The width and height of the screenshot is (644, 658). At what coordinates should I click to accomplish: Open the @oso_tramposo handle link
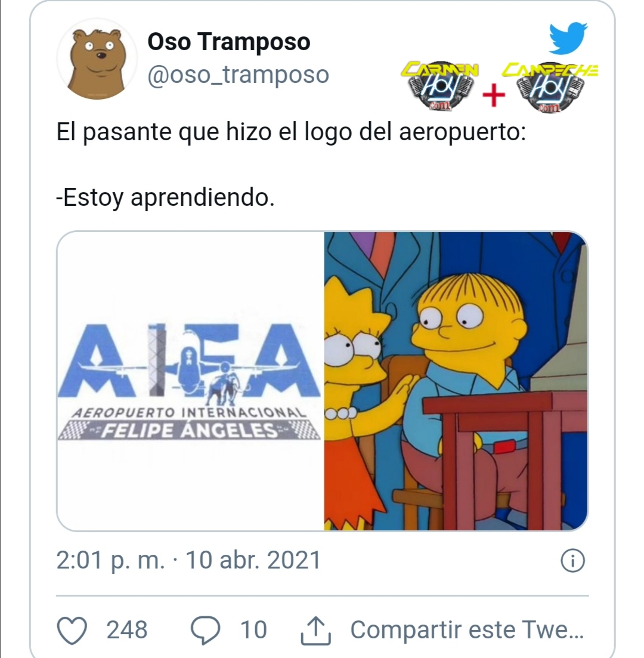pyautogui.click(x=239, y=75)
